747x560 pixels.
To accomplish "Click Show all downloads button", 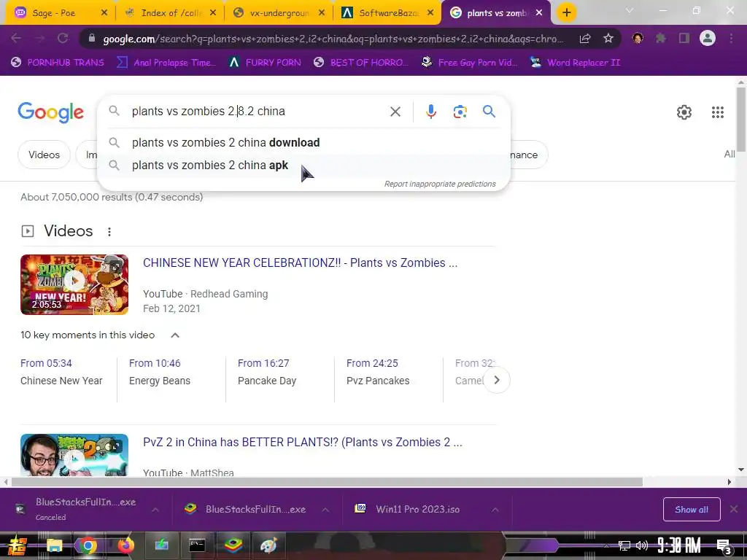I will pos(692,510).
